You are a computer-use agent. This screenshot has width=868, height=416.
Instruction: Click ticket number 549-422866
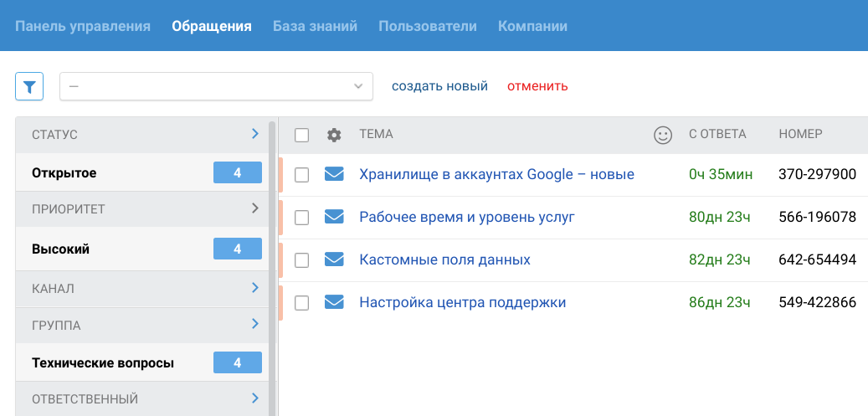click(x=818, y=302)
